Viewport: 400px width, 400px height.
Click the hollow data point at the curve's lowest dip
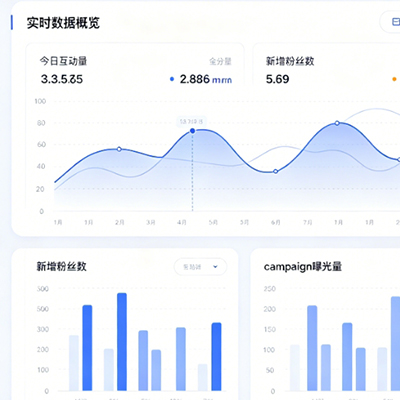(275, 171)
